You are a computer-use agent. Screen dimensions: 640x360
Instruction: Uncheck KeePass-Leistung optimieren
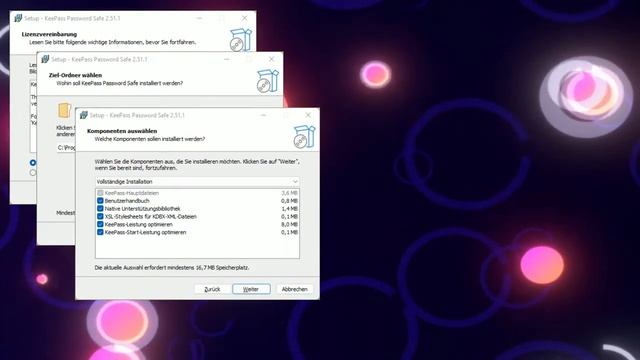click(x=100, y=224)
